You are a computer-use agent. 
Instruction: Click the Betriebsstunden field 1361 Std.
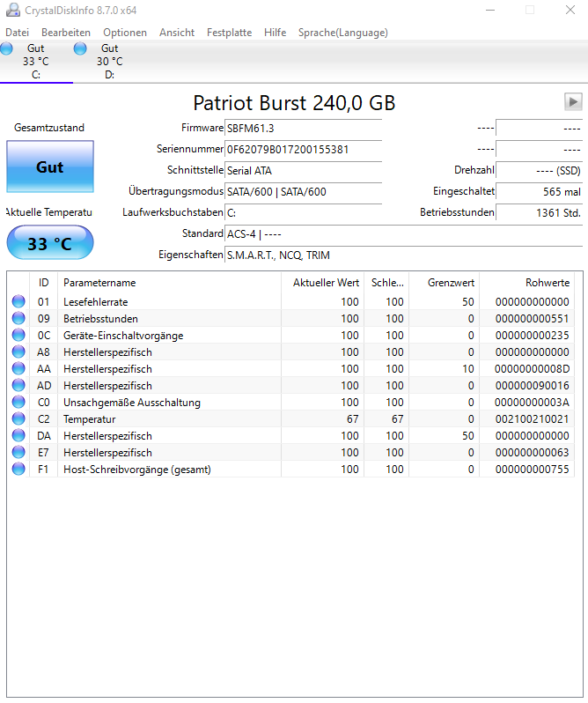[x=540, y=212]
